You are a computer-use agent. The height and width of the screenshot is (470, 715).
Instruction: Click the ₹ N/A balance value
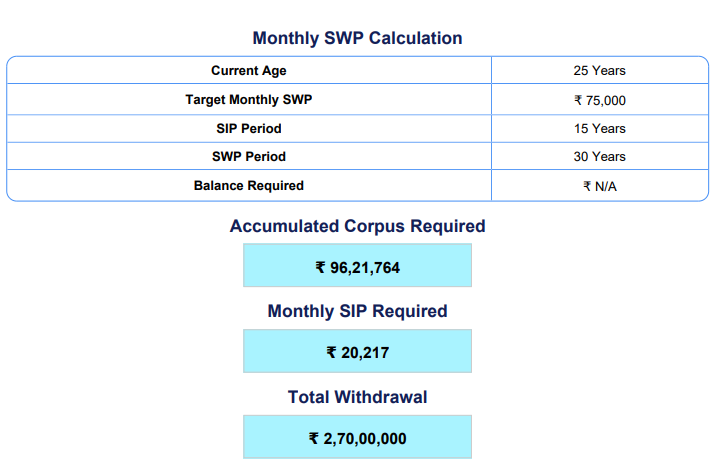coord(600,186)
